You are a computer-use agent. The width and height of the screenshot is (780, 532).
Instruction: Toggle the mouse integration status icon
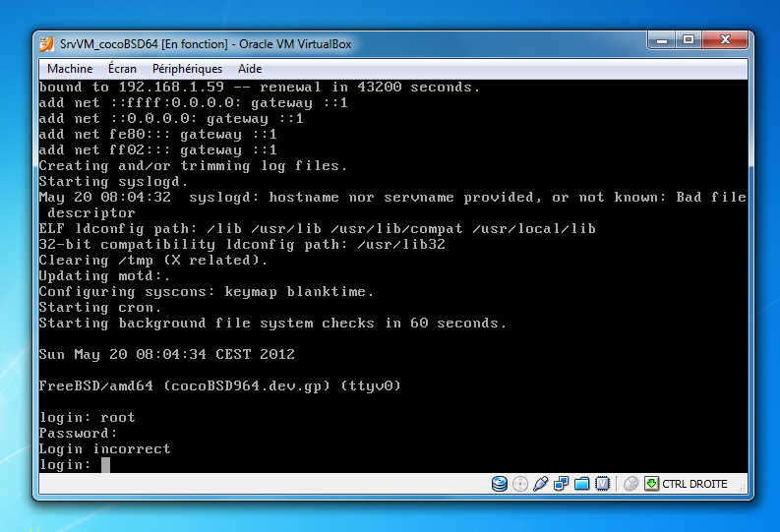(630, 484)
